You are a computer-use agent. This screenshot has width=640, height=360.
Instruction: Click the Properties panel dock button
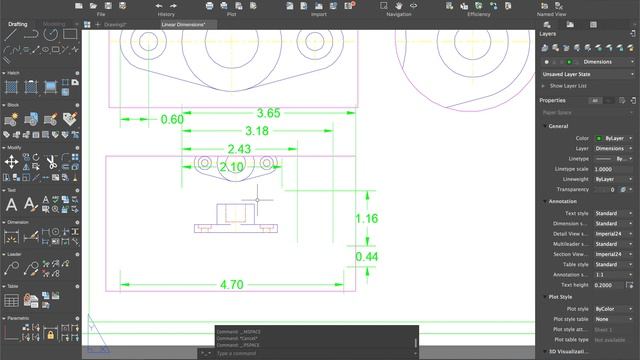pos(633,100)
